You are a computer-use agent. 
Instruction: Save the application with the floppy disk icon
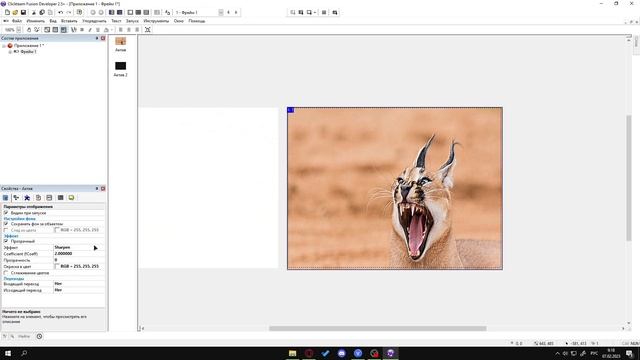click(x=23, y=13)
